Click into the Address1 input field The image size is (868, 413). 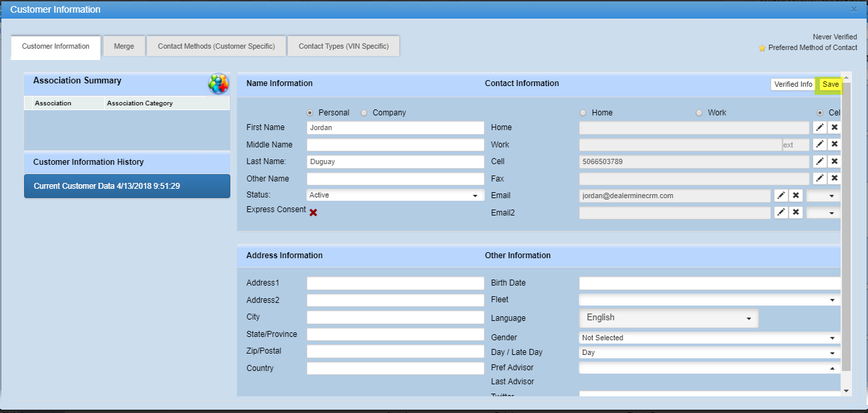[395, 284]
